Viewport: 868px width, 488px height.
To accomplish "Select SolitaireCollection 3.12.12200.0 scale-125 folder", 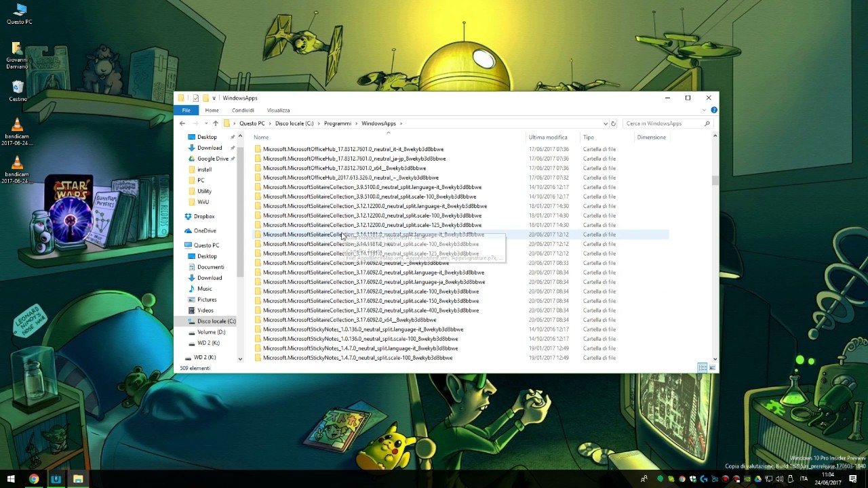I will 372,225.
